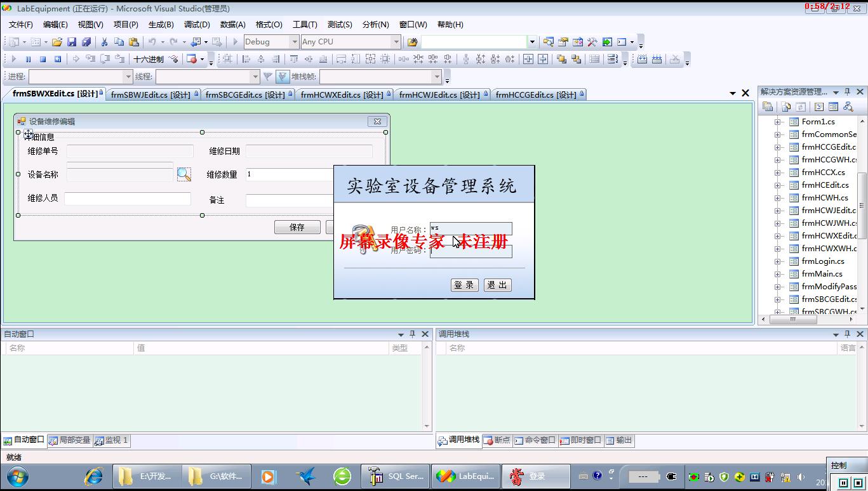Viewport: 868px width, 491px height.
Task: Click the Find in Files icon
Action: tap(413, 42)
